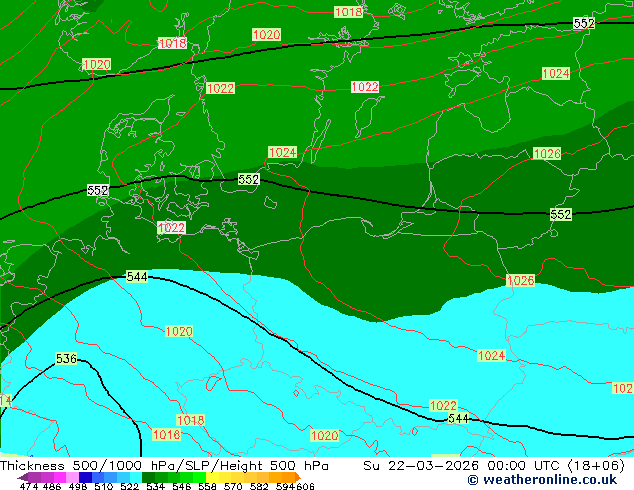The width and height of the screenshot is (634, 490).
Task: Click the 544 label directly below a 1022 label
Action: click(x=459, y=418)
